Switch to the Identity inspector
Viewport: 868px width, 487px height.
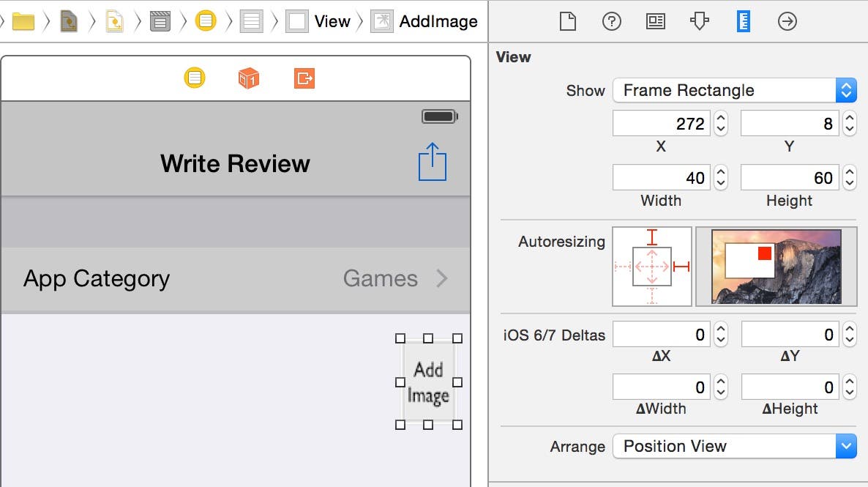[655, 21]
